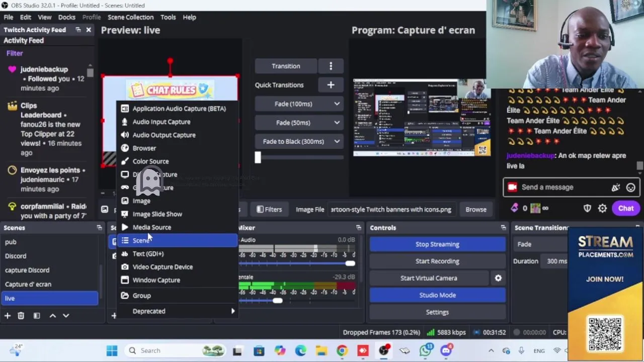This screenshot has height=362, width=644.
Task: Open the Activity Feed Filter
Action: [x=15, y=53]
